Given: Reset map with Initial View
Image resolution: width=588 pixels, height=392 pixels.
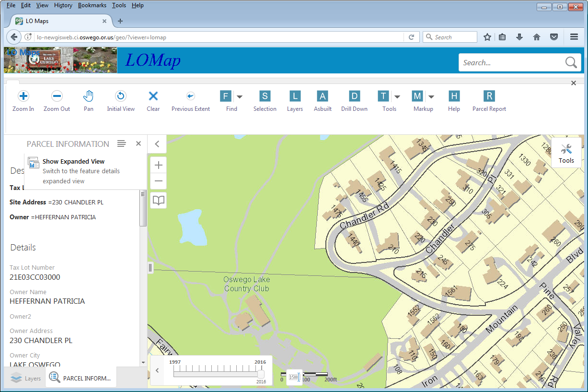Looking at the screenshot, I should [x=121, y=101].
